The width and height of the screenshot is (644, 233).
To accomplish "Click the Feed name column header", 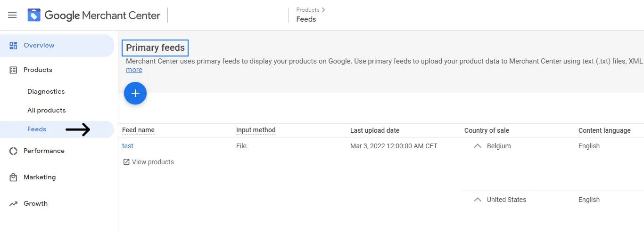I will coord(138,130).
